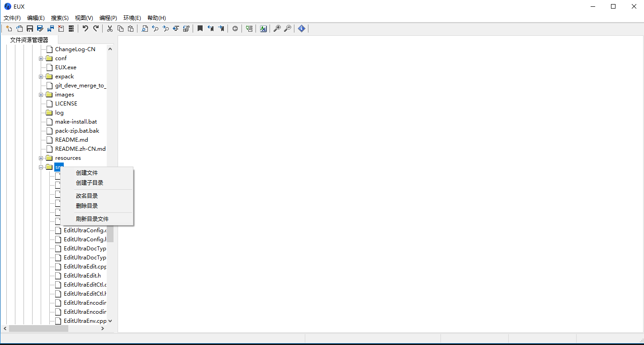The width and height of the screenshot is (644, 345).
Task: Click the file tree horizontal scrollbar thumb
Action: pyautogui.click(x=38, y=328)
